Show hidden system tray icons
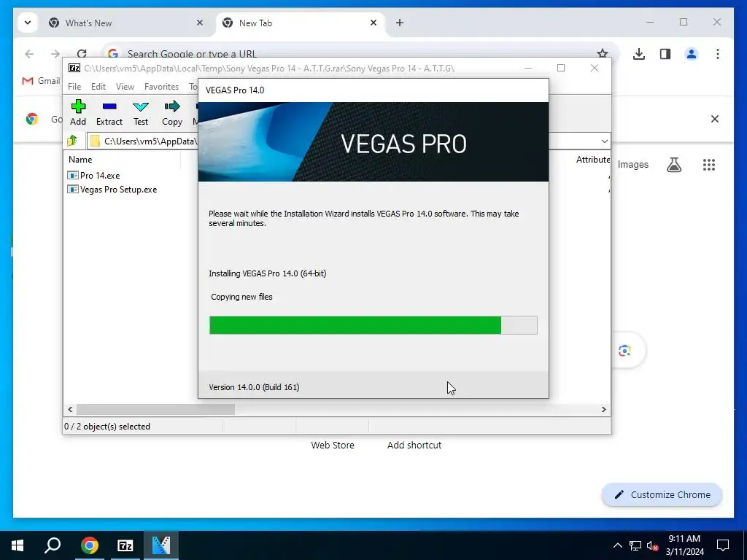Screen dimensions: 747x560 [617, 545]
